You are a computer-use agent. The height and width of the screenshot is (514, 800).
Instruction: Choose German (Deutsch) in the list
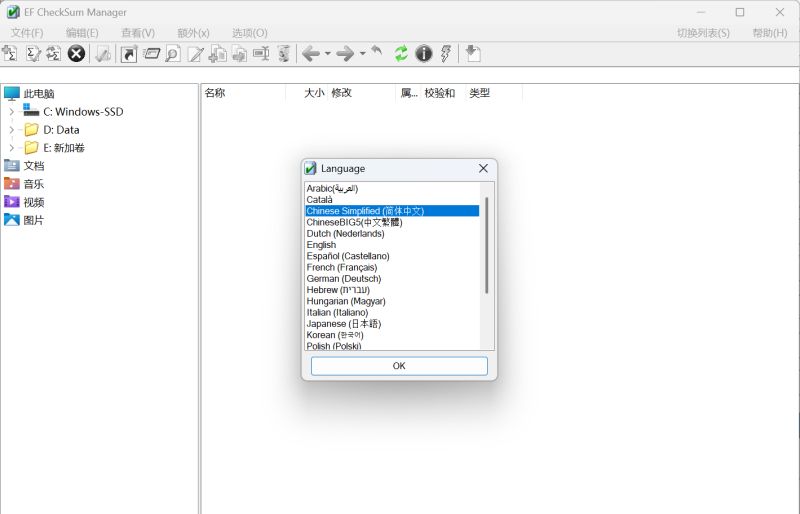click(392, 278)
